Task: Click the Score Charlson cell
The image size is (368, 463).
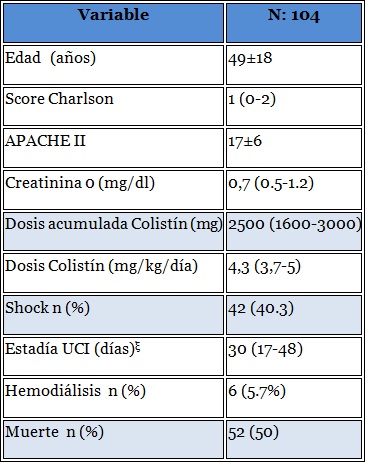Action: coord(113,106)
